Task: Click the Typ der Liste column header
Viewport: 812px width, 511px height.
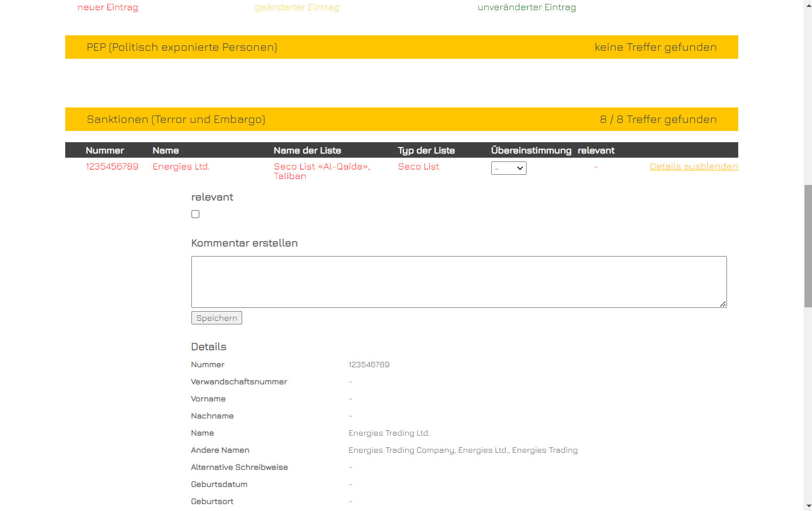Action: pyautogui.click(x=426, y=151)
